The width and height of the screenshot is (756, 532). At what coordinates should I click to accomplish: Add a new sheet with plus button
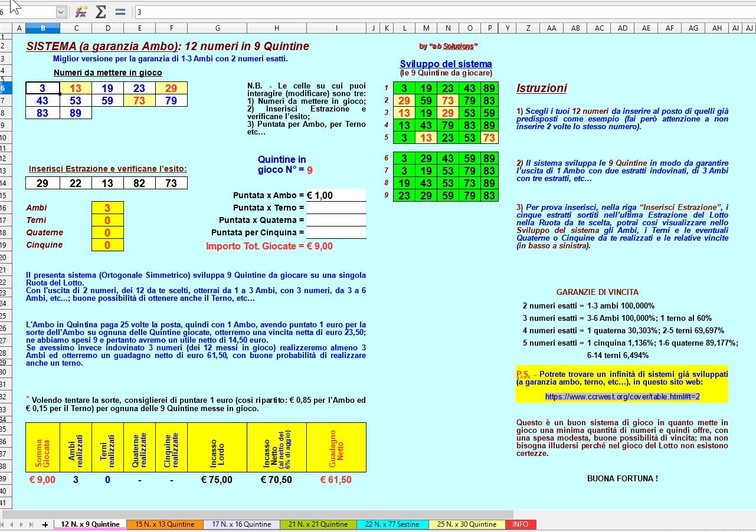[x=45, y=524]
